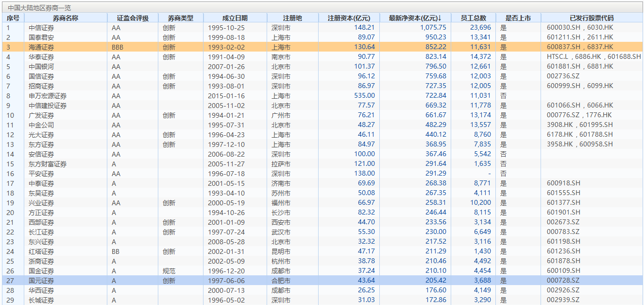Click stock code 002736.SZ
This screenshot has width=644, height=305.
(563, 76)
